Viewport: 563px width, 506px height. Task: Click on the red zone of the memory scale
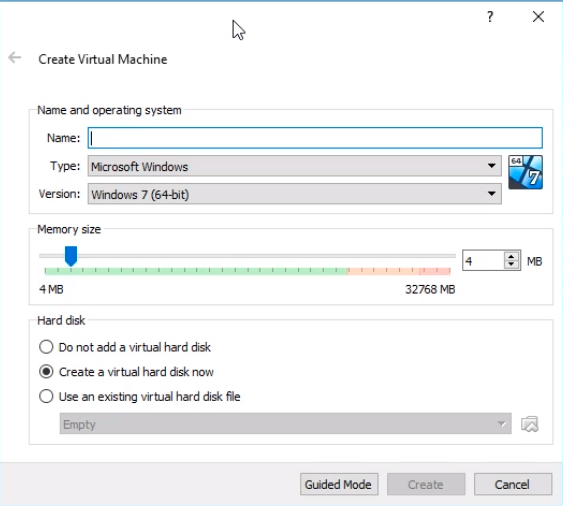tap(399, 271)
